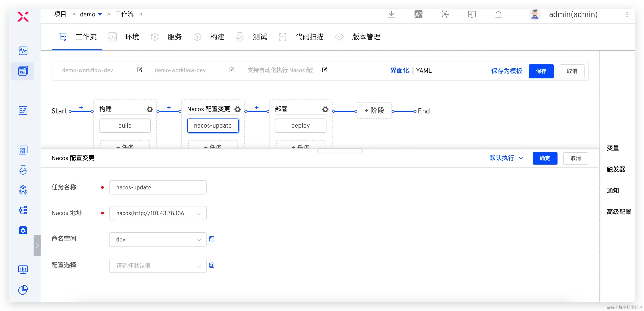Switch to 界面化 view mode

(399, 71)
